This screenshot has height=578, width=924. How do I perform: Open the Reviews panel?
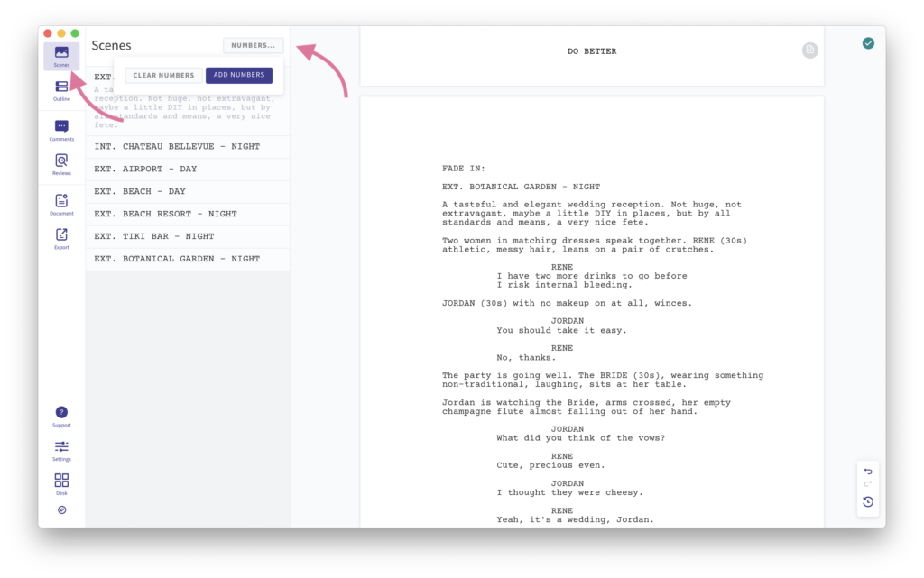tap(61, 162)
